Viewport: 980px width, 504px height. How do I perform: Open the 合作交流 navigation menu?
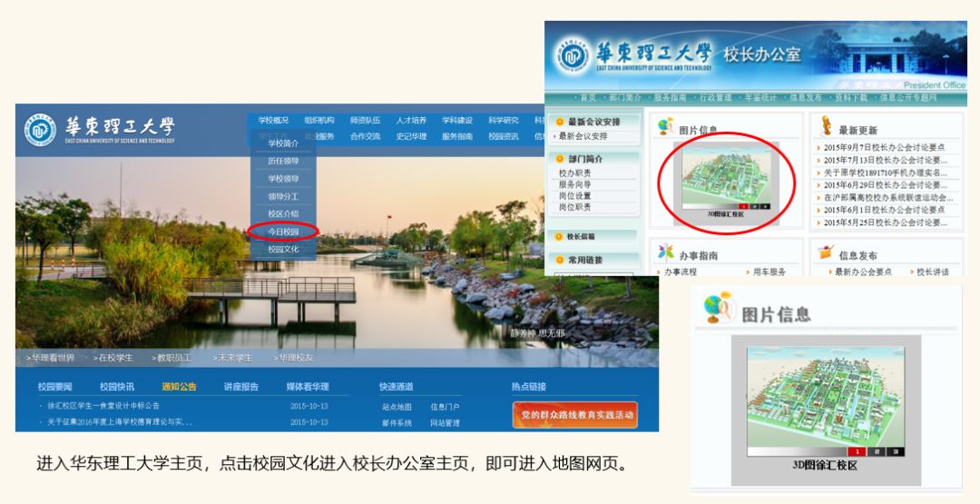(365, 136)
